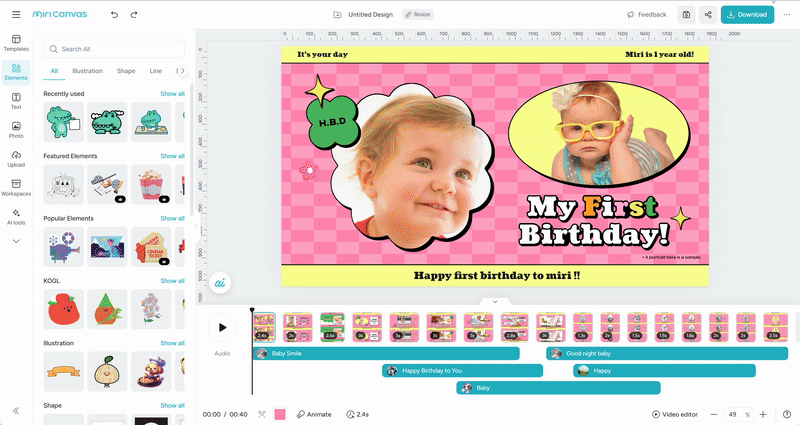This screenshot has height=425, width=800.
Task: Collapse the left panel with double-chevron
Action: [x=16, y=410]
